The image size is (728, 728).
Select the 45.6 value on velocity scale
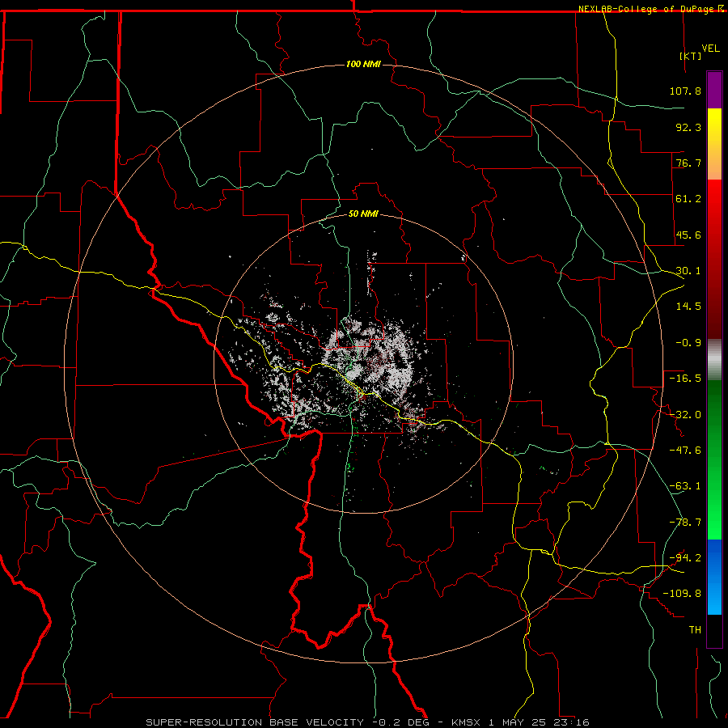tap(688, 235)
